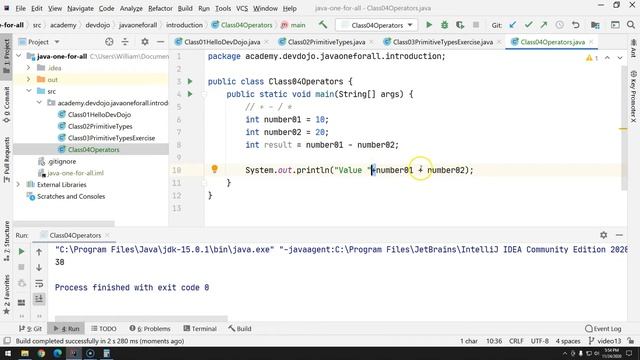The width and height of the screenshot is (640, 360).
Task: Push commits with Git arrow icon
Action: click(x=544, y=25)
